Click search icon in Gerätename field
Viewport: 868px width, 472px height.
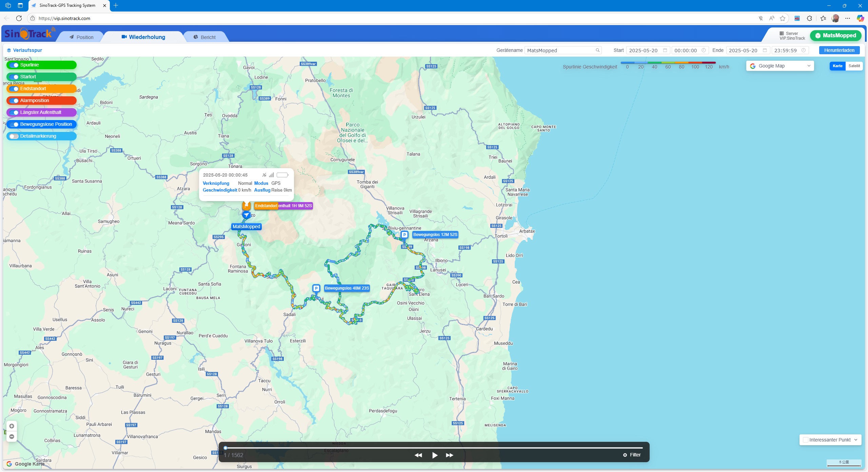(598, 51)
